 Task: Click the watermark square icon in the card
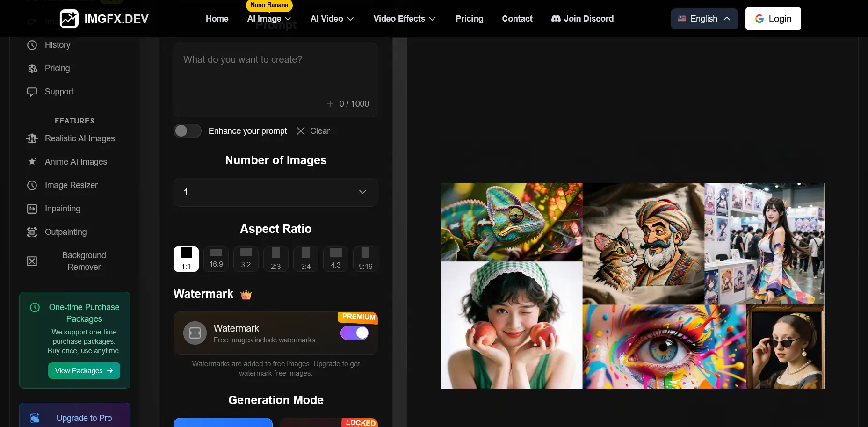[195, 333]
